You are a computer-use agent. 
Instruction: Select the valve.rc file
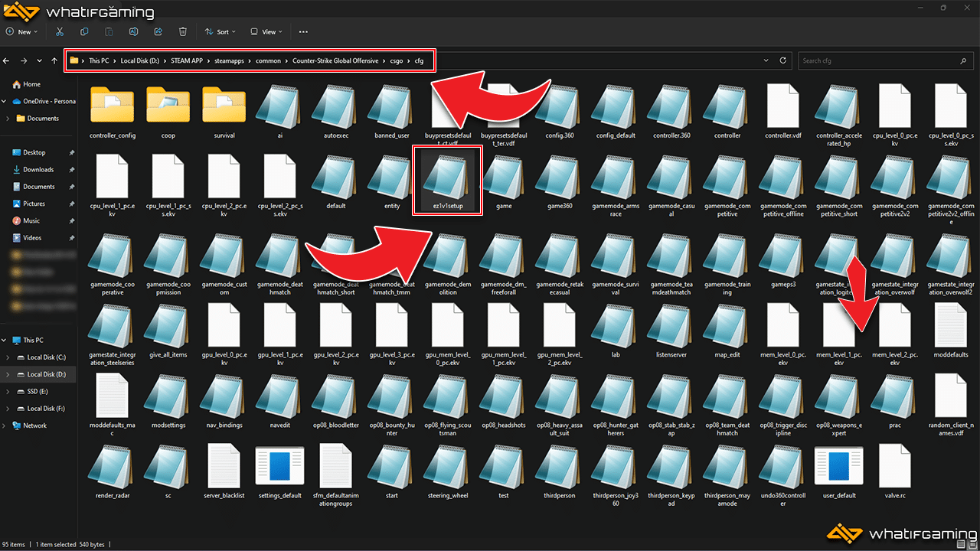click(x=895, y=471)
